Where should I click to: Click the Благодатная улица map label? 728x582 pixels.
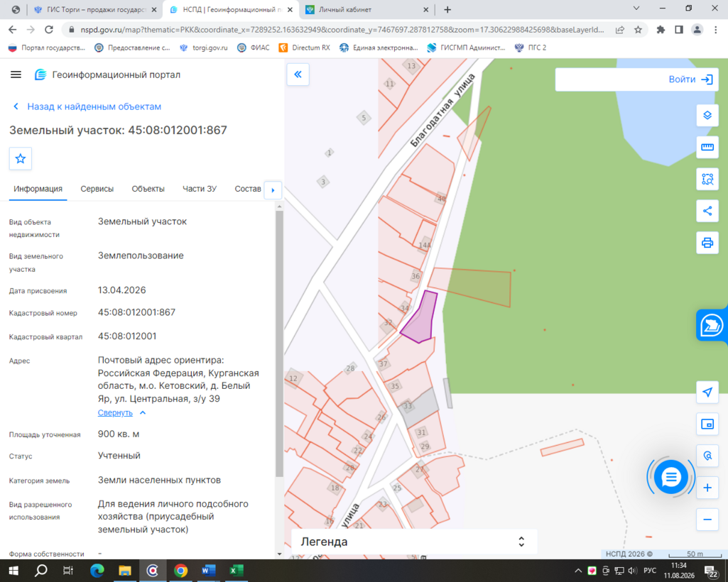point(442,111)
